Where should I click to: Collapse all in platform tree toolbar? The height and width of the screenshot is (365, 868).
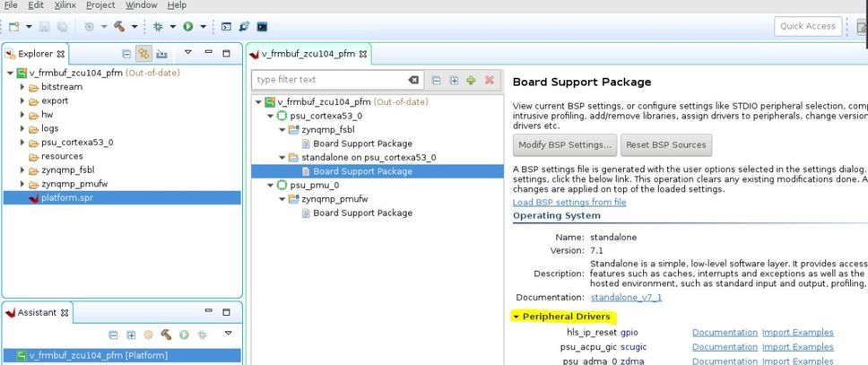436,81
